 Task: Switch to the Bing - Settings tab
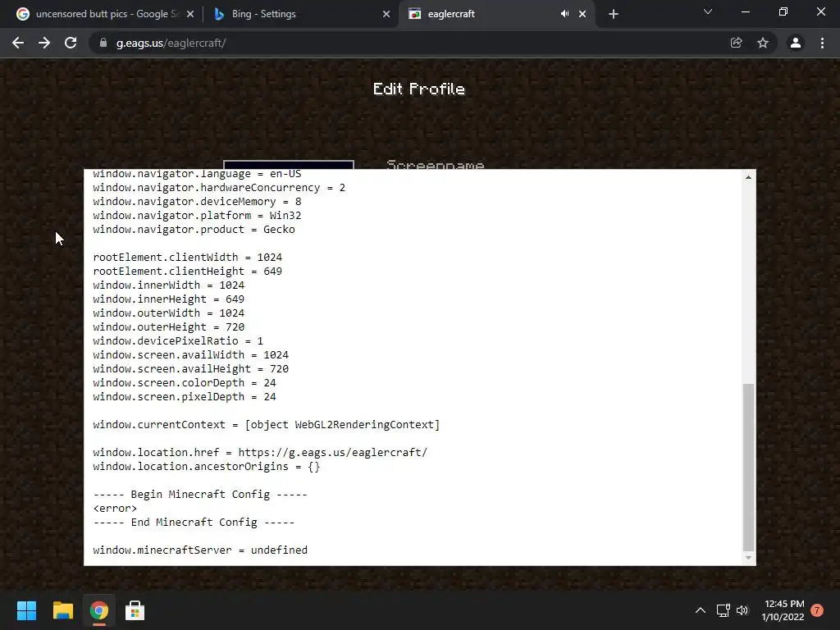(x=302, y=14)
